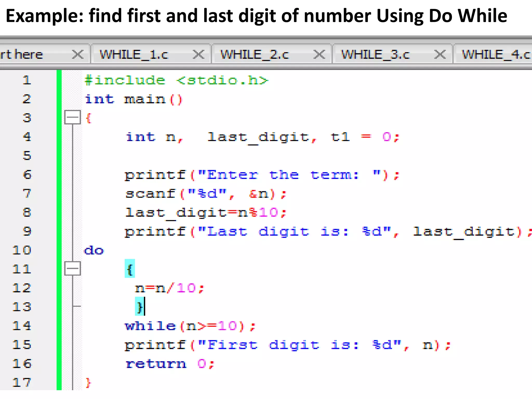
Task: Click line number 1 in the gutter
Action: tap(27, 80)
